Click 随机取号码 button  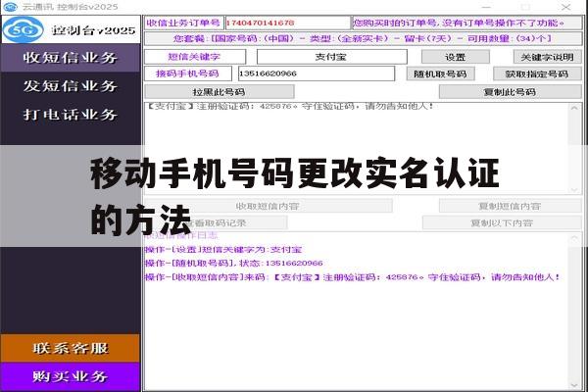pyautogui.click(x=440, y=73)
